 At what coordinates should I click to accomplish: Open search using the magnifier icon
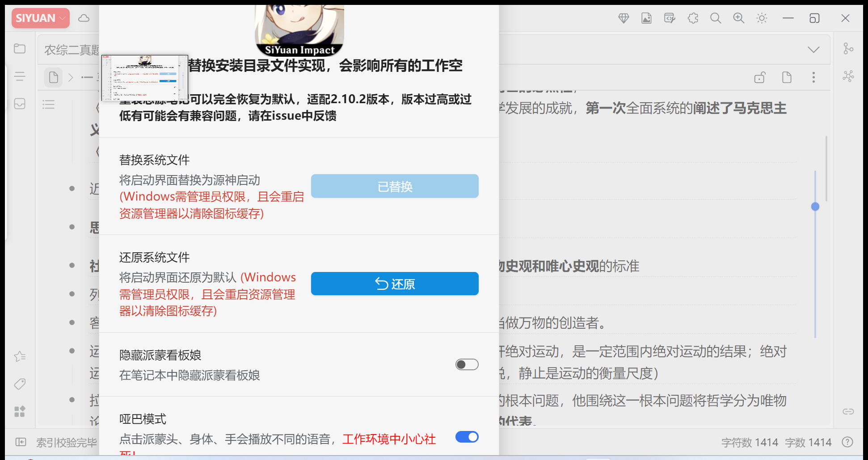(716, 18)
